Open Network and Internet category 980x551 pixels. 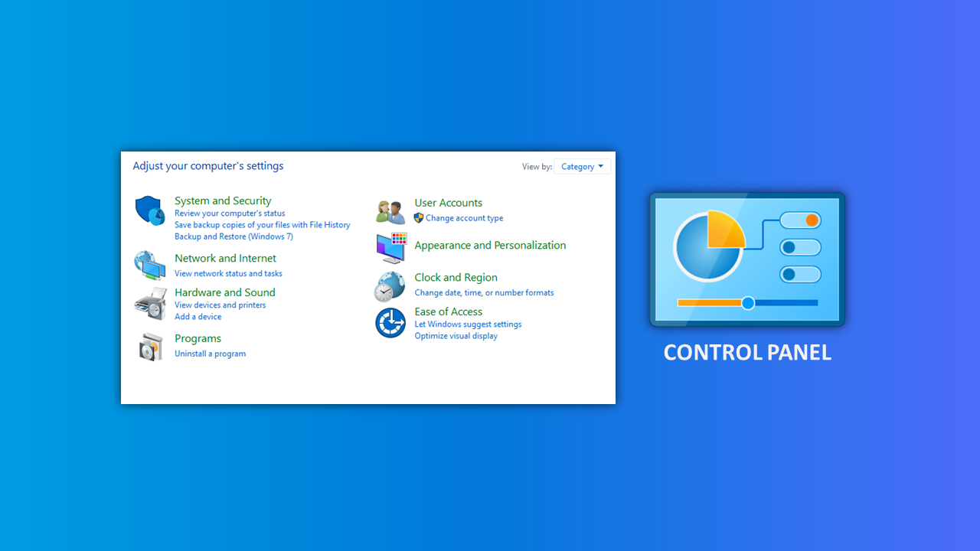(225, 259)
